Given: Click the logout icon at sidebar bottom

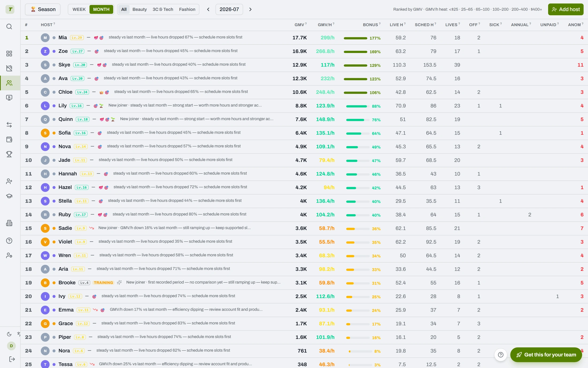Looking at the screenshot, I should [x=12, y=359].
